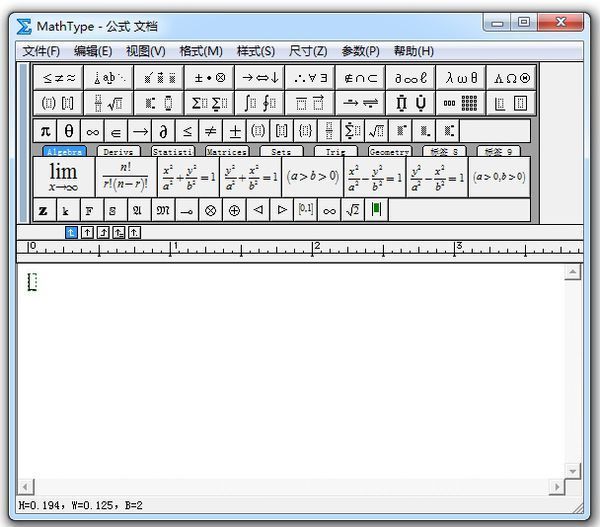Open the 编辑(E) menu

(x=93, y=51)
